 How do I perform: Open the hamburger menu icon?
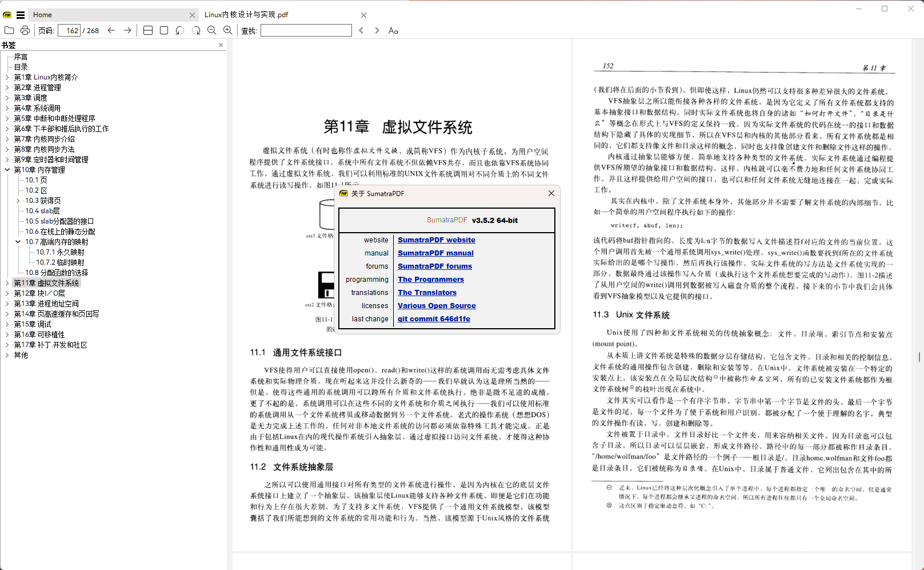(21, 15)
